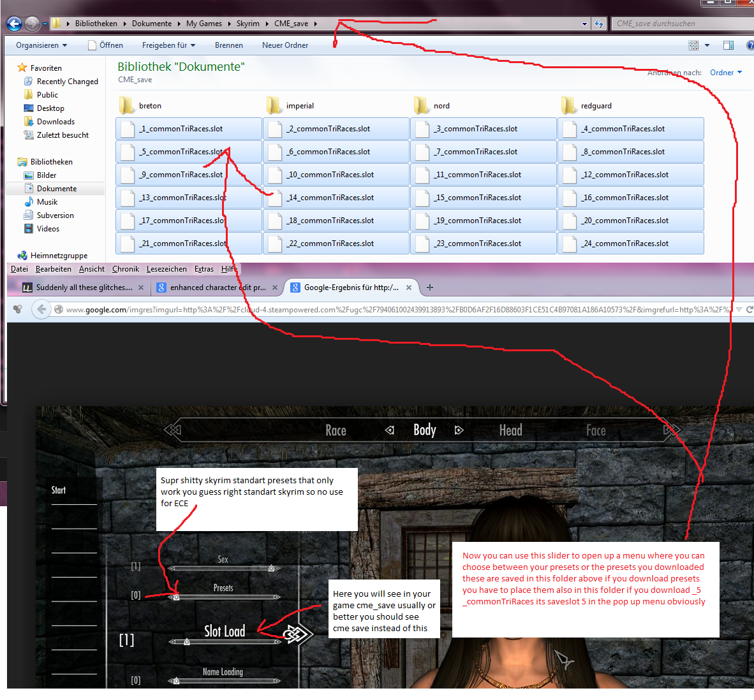Image resolution: width=754 pixels, height=700 pixels.
Task: Refresh the CME_save folder view
Action: [599, 24]
